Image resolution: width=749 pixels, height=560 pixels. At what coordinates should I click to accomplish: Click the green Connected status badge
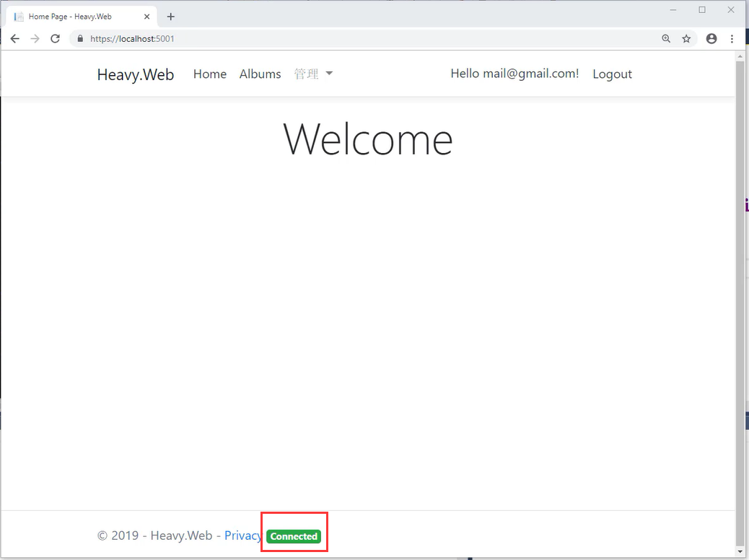point(294,536)
